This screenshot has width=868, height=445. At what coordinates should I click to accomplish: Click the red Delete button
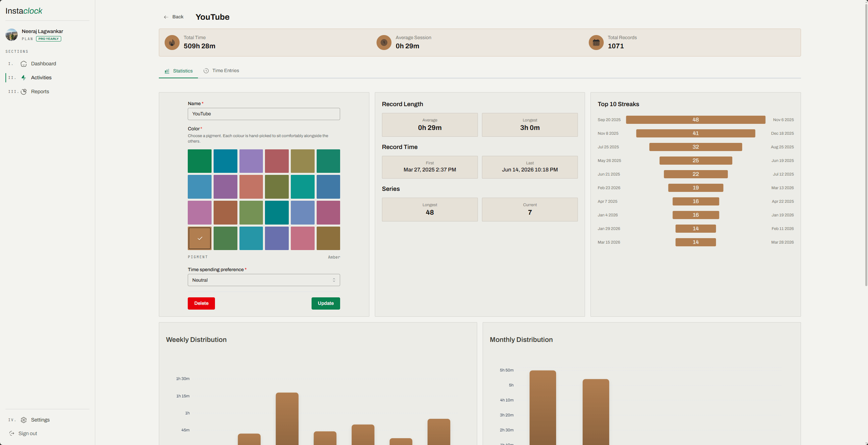[x=201, y=303]
